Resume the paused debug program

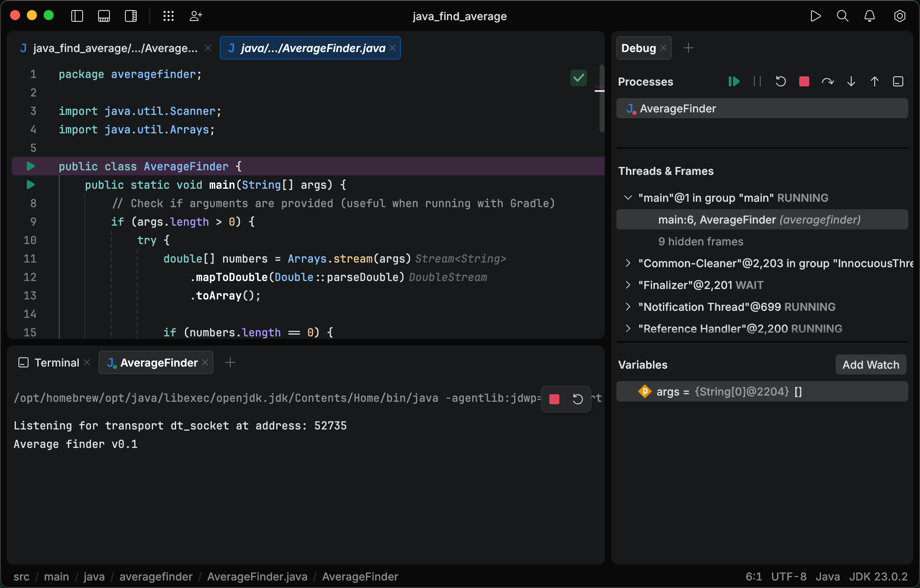pos(734,81)
